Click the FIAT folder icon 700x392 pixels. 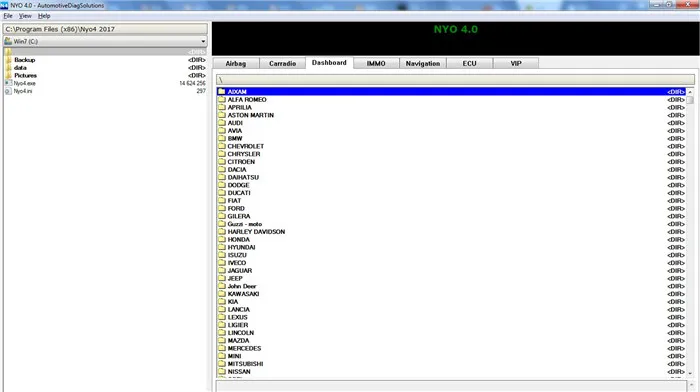coord(222,200)
